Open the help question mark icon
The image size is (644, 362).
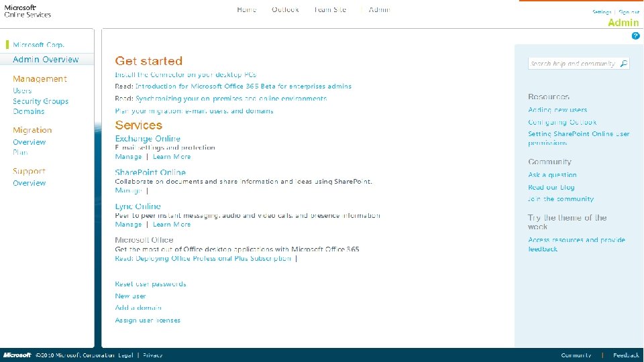click(635, 36)
